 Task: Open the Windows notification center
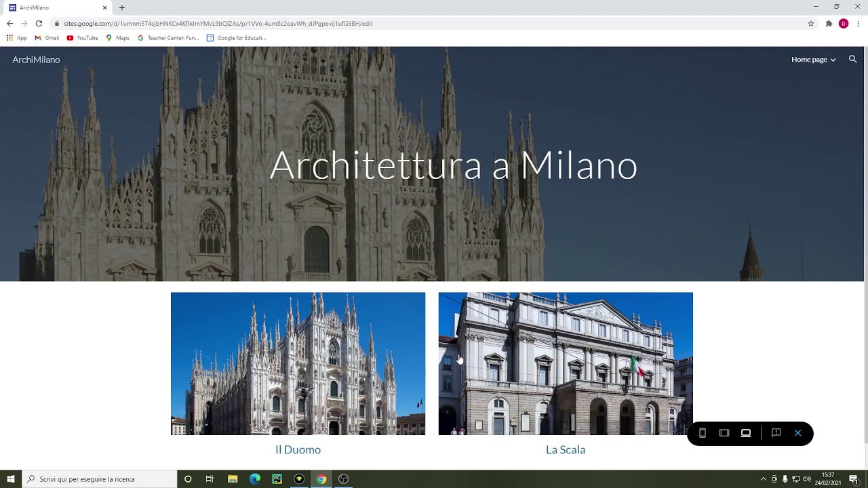coord(854,479)
